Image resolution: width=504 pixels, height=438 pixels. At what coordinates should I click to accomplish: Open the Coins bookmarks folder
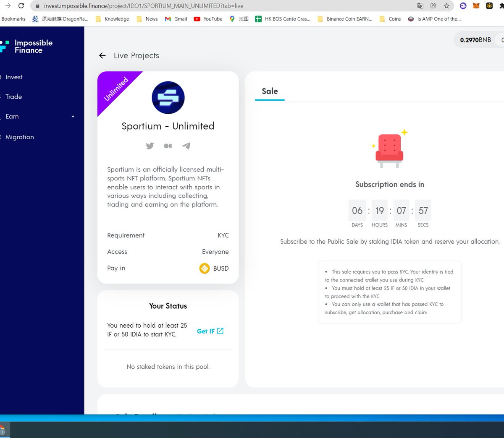[390, 19]
